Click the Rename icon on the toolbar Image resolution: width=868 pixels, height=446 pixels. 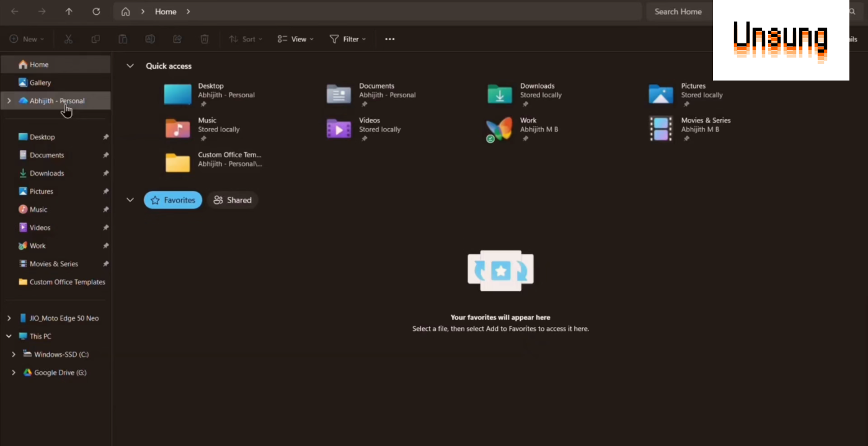[150, 38]
